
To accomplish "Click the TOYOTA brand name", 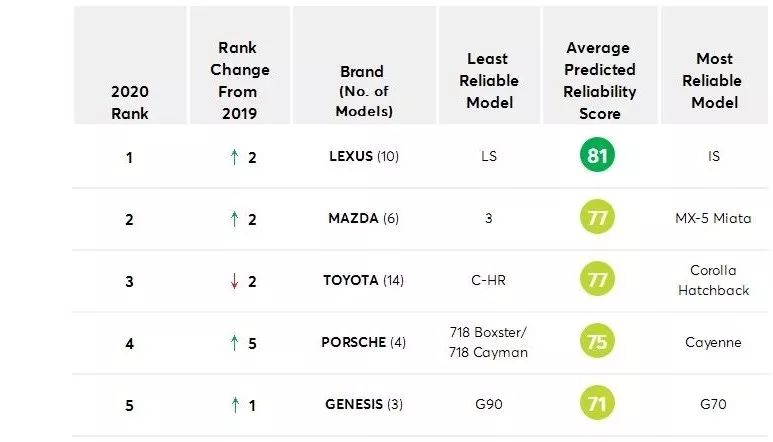I will point(351,281).
